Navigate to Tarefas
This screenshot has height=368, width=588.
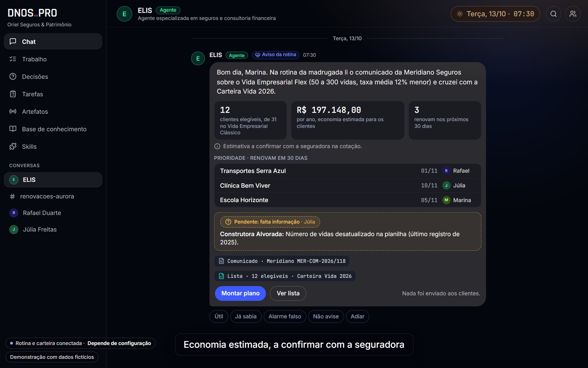point(53,94)
